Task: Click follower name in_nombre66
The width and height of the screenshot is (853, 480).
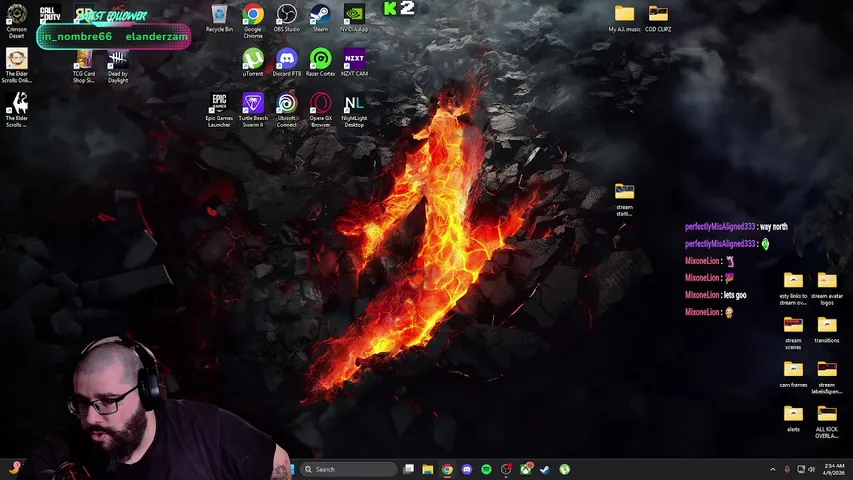Action: [78, 36]
